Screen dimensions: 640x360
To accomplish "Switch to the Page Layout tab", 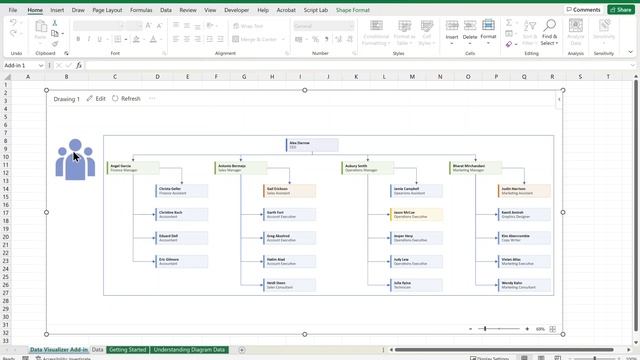I will [x=107, y=10].
